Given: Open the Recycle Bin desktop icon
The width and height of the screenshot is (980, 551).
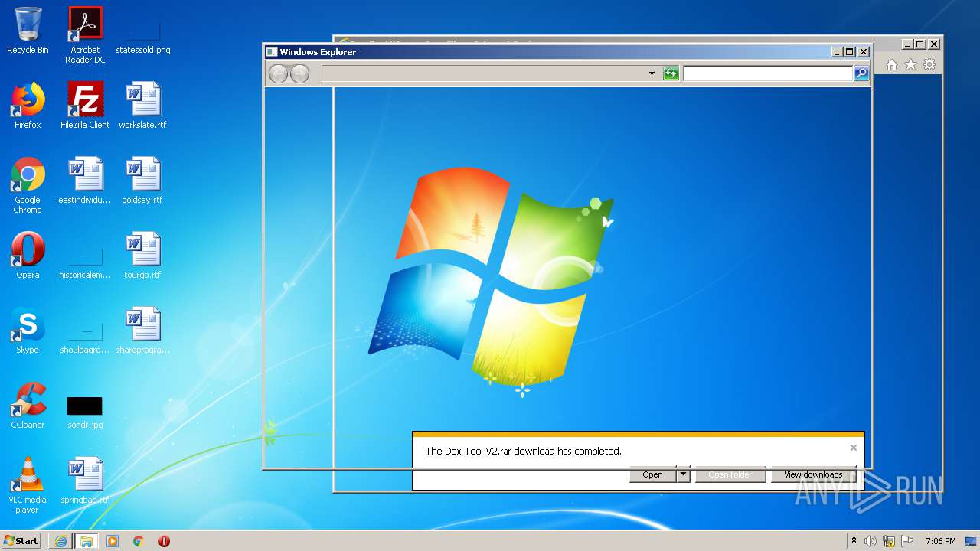Looking at the screenshot, I should tap(28, 31).
